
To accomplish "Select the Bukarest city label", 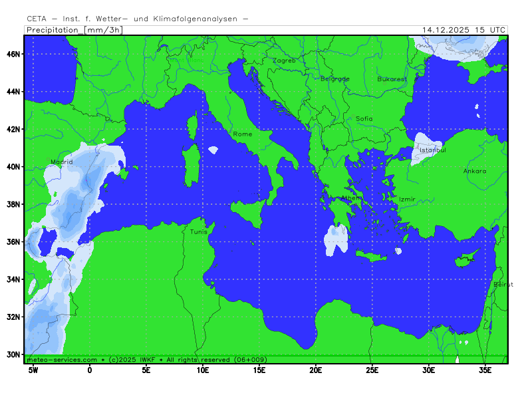I will 392,78.
